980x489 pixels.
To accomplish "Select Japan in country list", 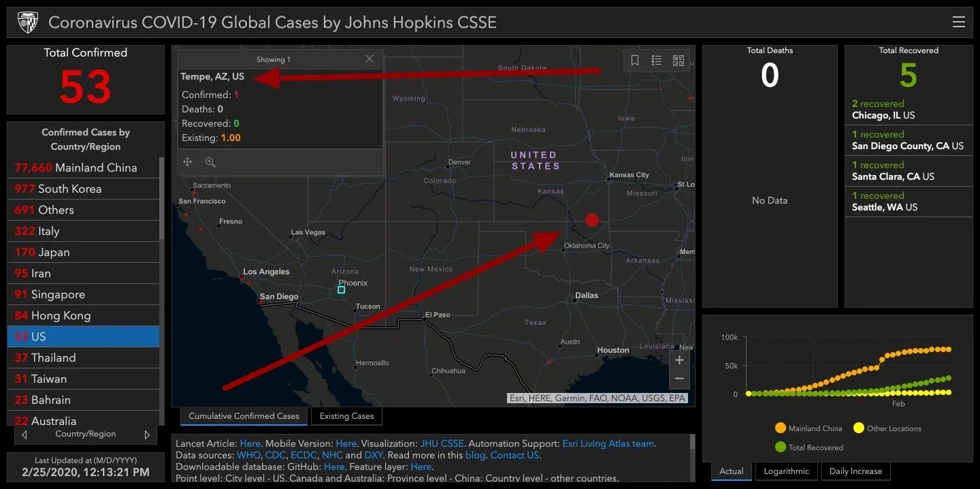I will pyautogui.click(x=83, y=252).
